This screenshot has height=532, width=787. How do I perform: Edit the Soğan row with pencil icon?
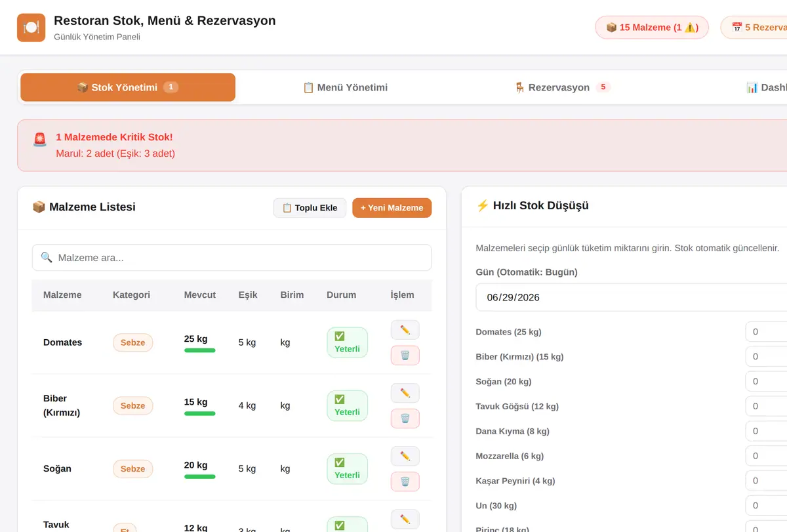coord(405,456)
